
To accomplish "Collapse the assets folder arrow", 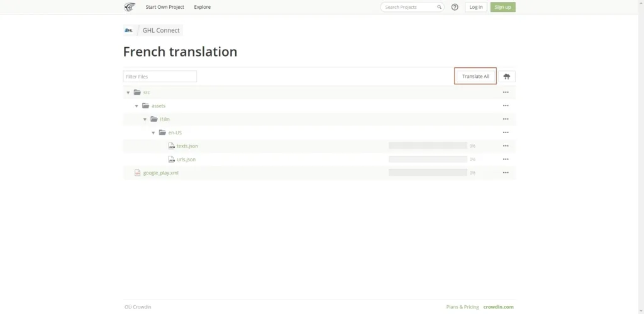I will pyautogui.click(x=136, y=106).
